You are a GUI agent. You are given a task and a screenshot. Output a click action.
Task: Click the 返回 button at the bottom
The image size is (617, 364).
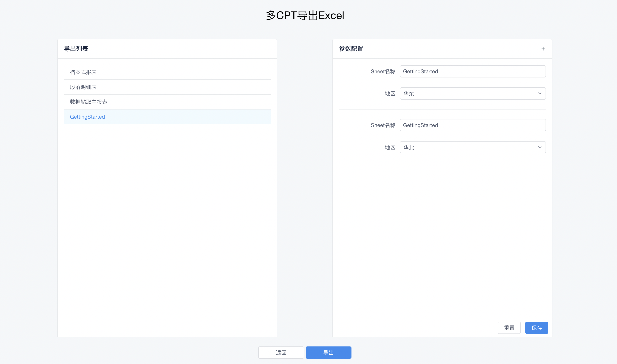(281, 353)
